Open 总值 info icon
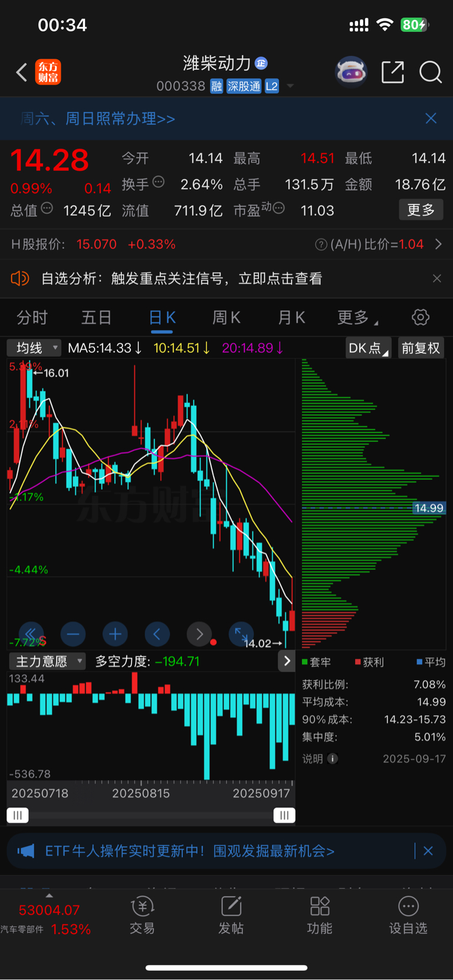Image resolution: width=453 pixels, height=980 pixels. coord(47,208)
